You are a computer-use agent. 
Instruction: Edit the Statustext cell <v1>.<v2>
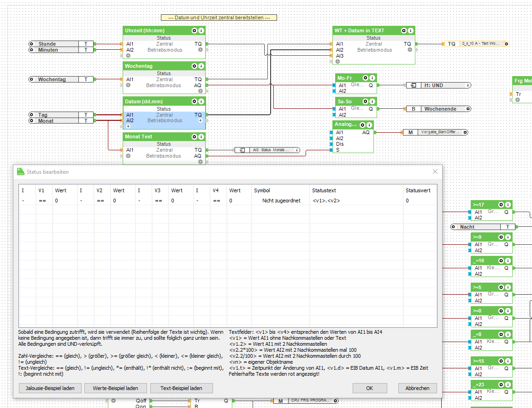326,201
